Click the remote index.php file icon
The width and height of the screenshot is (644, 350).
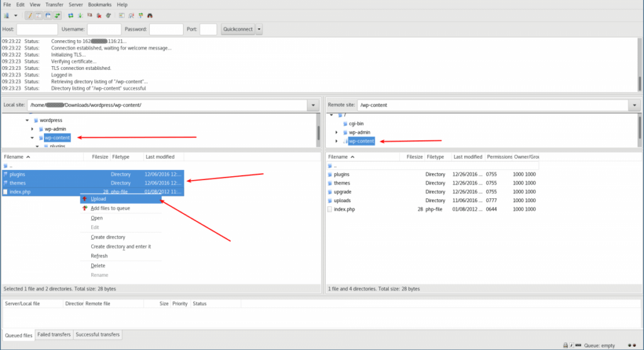[330, 210]
